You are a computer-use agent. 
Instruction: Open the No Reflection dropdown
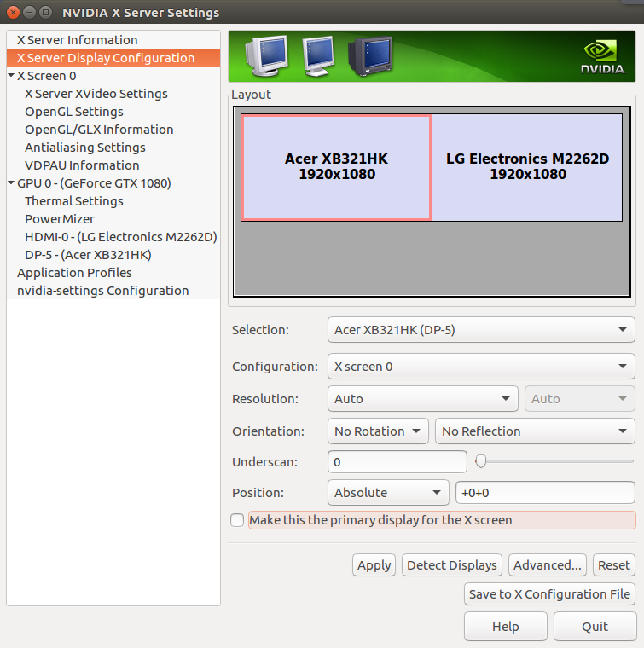click(535, 431)
